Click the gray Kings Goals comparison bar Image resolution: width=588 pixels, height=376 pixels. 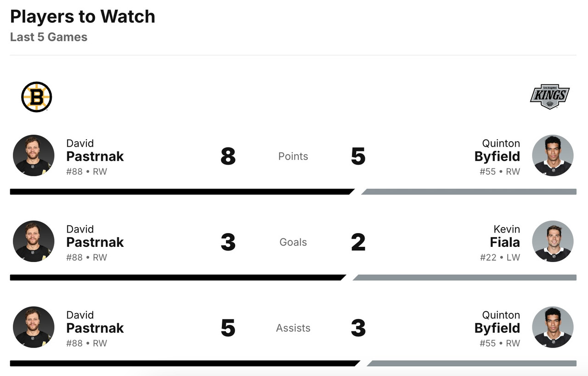pos(464,278)
